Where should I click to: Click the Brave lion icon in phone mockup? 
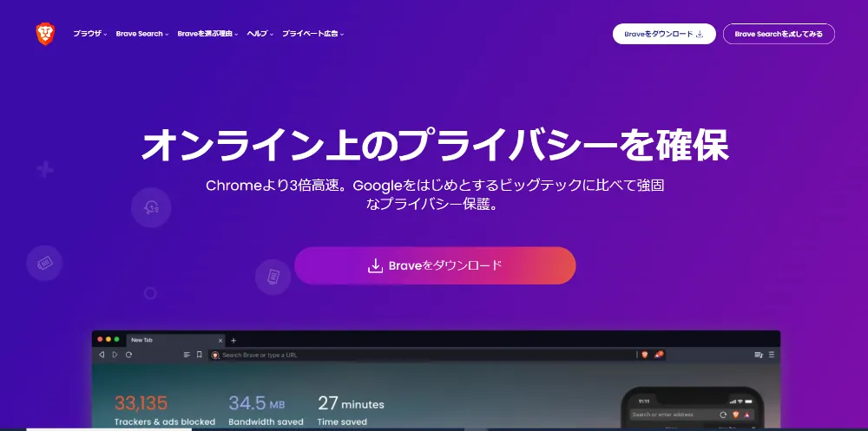tap(736, 415)
